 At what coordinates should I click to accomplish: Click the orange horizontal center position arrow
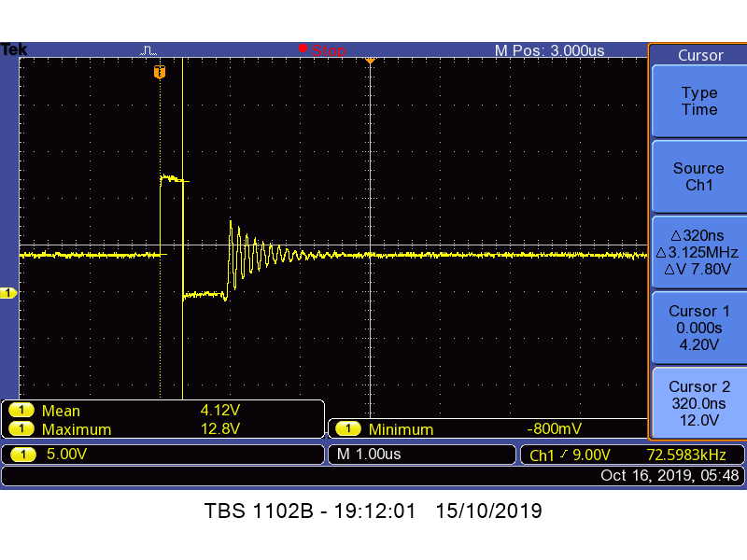370,61
